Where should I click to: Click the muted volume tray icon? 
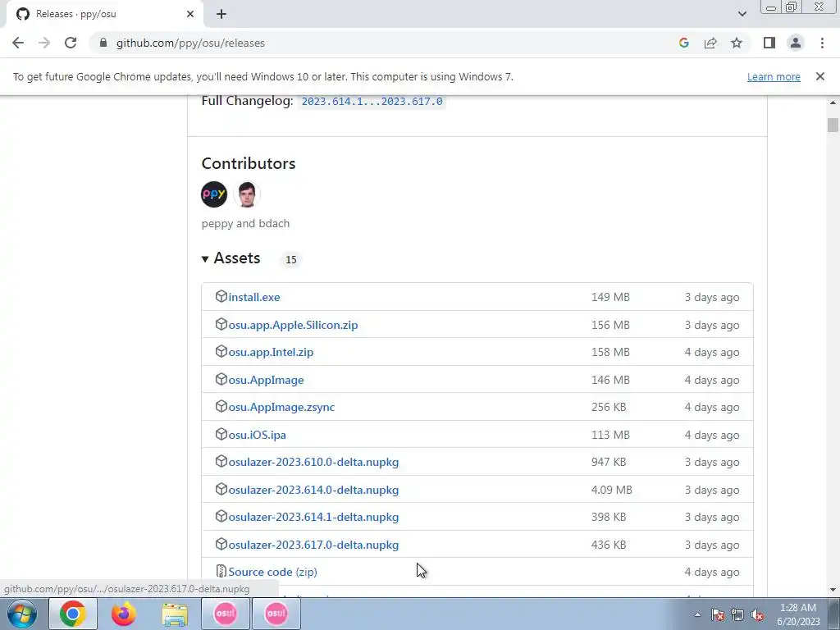[x=757, y=615]
